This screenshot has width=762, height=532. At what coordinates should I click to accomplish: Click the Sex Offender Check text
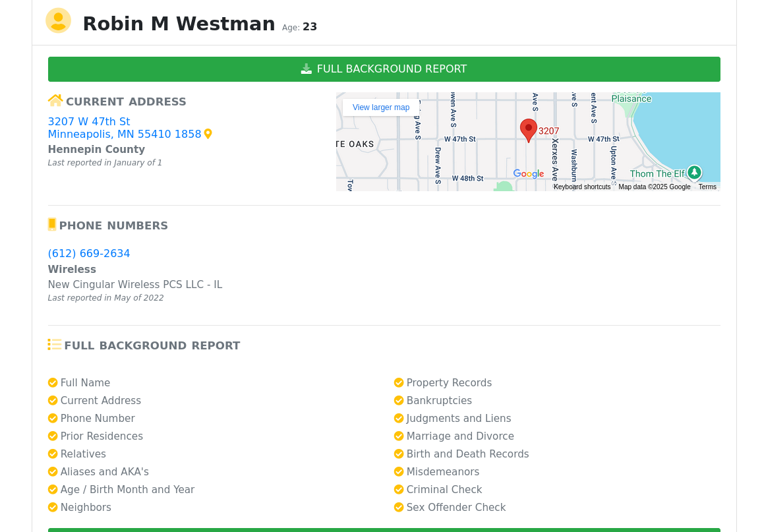pyautogui.click(x=456, y=507)
